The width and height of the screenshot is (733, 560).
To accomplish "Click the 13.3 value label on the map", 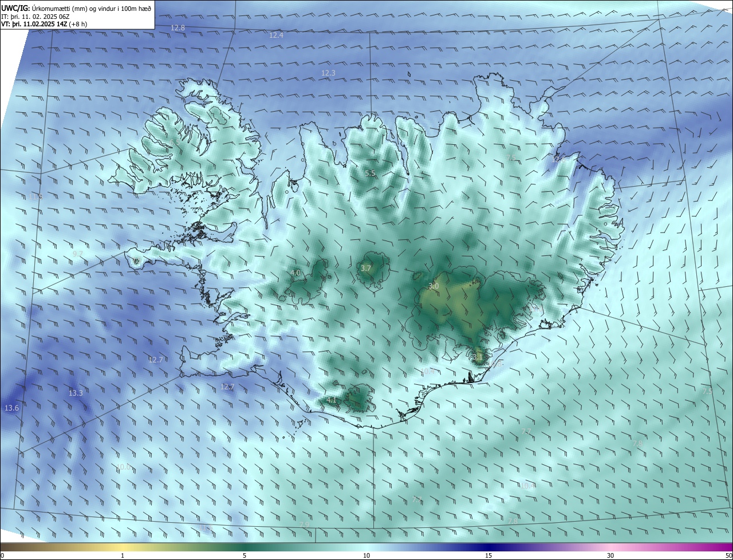I will [x=76, y=393].
